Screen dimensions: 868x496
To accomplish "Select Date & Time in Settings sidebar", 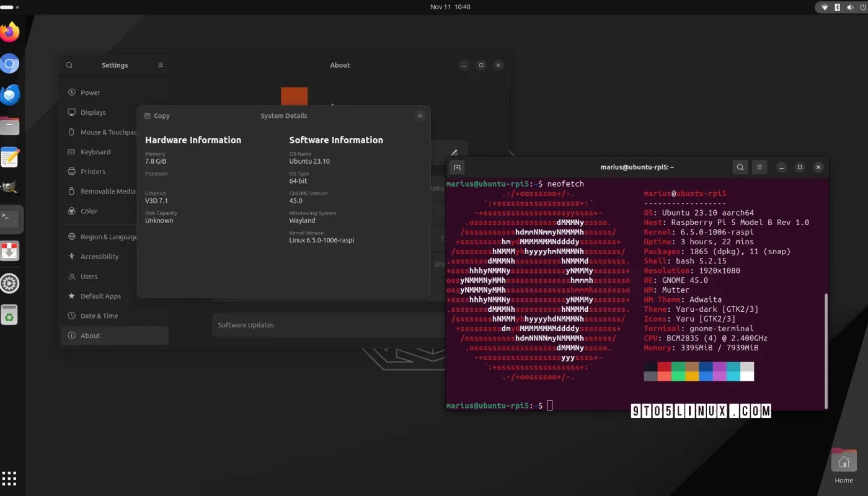I will (x=115, y=316).
